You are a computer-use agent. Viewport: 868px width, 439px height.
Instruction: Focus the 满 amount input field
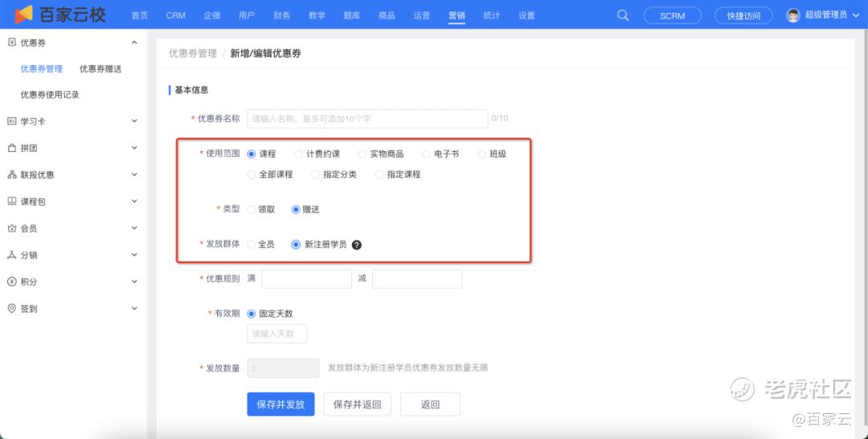click(x=307, y=279)
